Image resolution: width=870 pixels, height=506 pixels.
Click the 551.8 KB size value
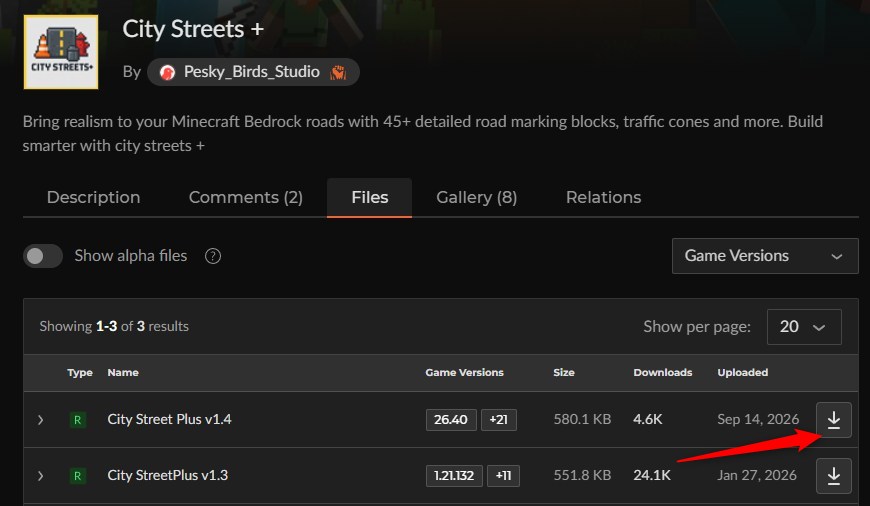click(582, 475)
